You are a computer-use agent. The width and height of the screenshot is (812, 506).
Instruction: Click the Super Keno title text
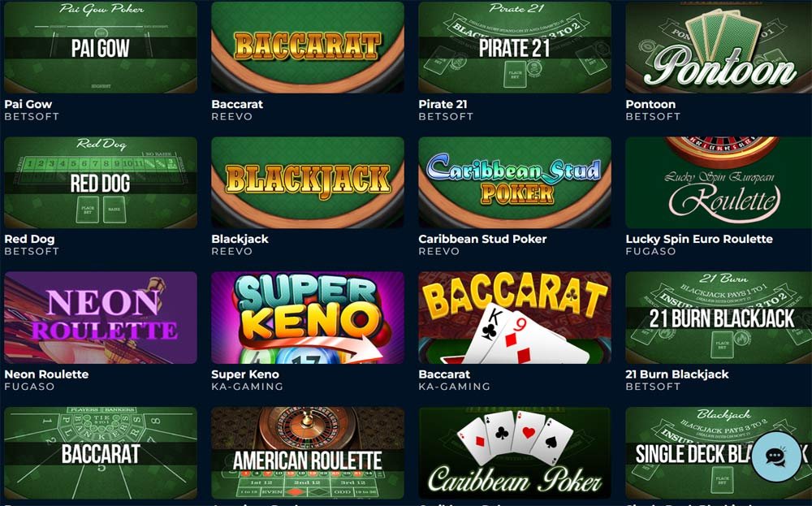click(x=245, y=374)
